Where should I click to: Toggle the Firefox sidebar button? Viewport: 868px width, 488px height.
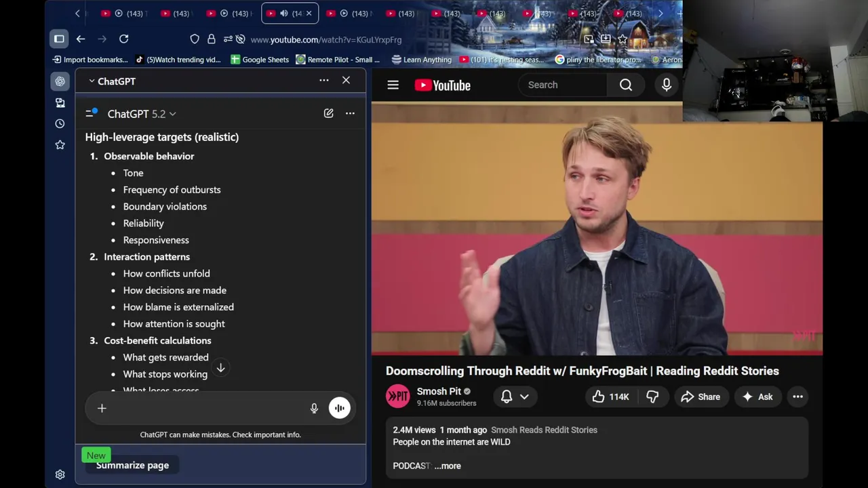(59, 39)
